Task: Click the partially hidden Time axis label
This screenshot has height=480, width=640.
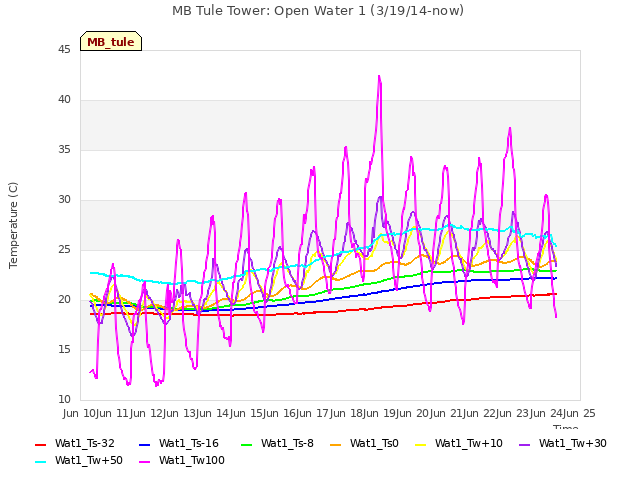Action: coord(566,427)
